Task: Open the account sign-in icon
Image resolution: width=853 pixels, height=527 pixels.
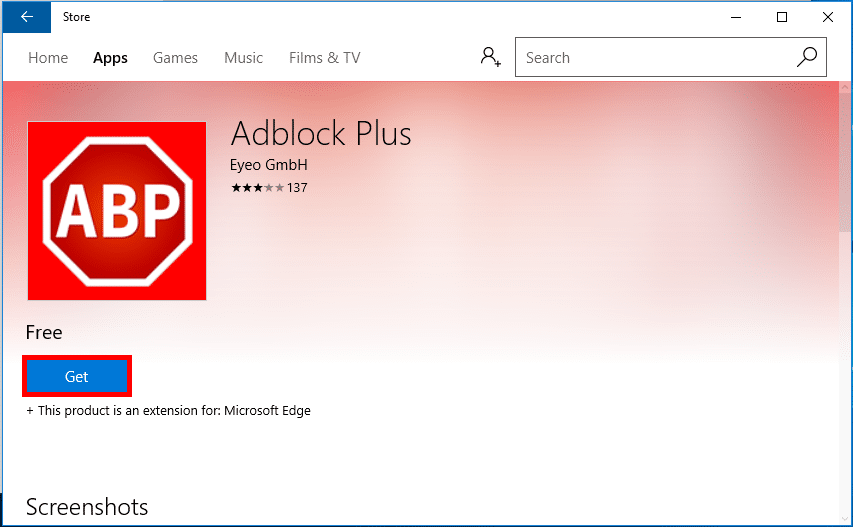Action: click(x=490, y=57)
